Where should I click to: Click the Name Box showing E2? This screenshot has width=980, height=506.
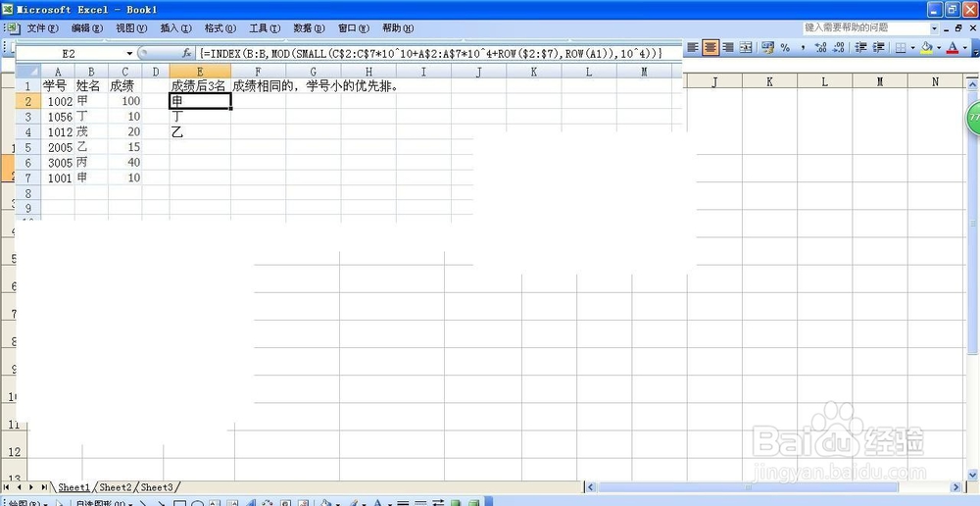click(69, 54)
